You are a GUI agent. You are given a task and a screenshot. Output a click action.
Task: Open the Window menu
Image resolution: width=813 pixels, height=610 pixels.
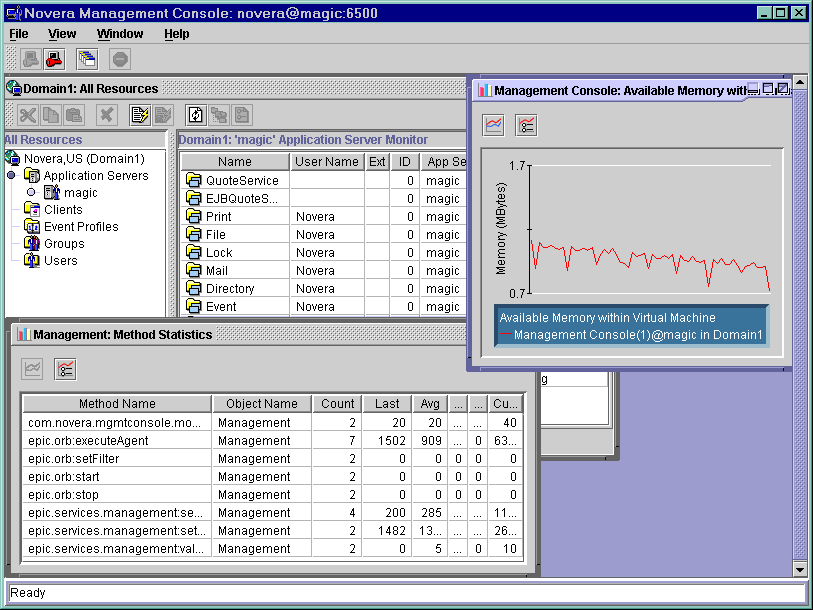pos(120,34)
